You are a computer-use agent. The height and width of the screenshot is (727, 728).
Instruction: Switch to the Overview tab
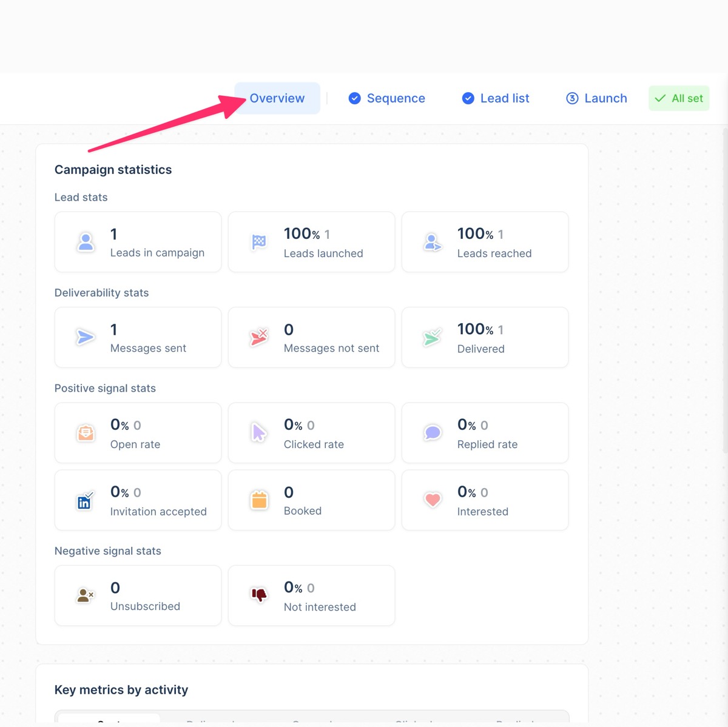coord(277,98)
